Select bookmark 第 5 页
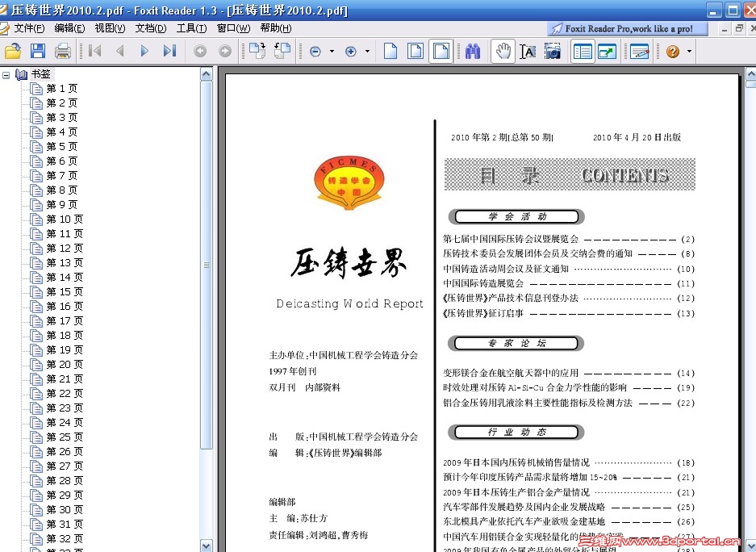Image resolution: width=756 pixels, height=552 pixels. (61, 147)
